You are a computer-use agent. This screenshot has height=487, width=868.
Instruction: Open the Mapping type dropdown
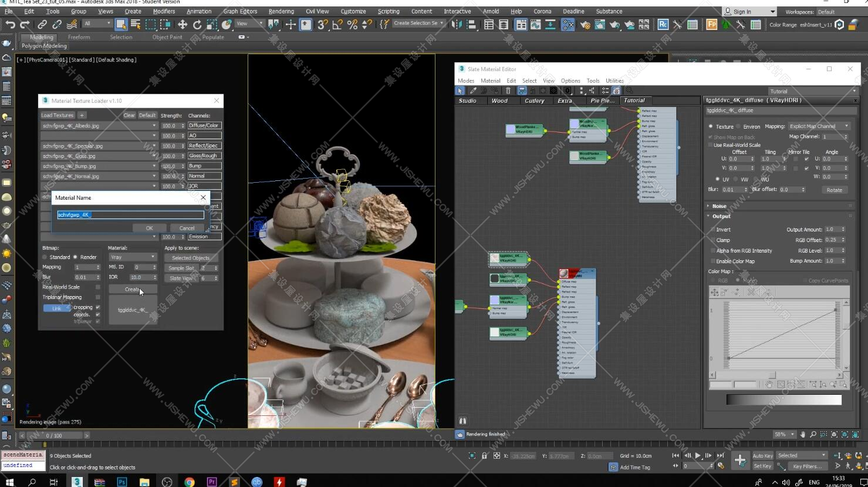tap(819, 126)
